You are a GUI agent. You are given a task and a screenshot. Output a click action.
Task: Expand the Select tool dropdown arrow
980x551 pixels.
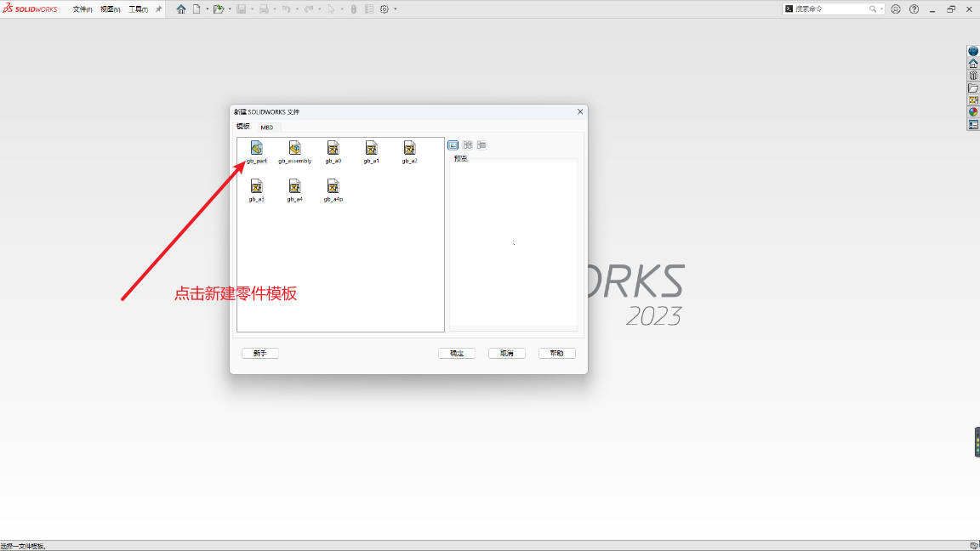[341, 9]
